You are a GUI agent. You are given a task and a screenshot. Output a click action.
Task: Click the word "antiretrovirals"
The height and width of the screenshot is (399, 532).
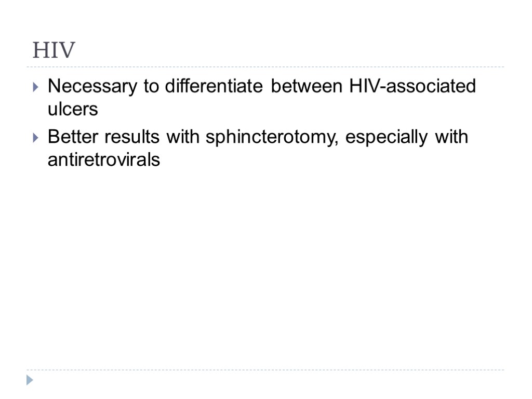click(x=104, y=160)
